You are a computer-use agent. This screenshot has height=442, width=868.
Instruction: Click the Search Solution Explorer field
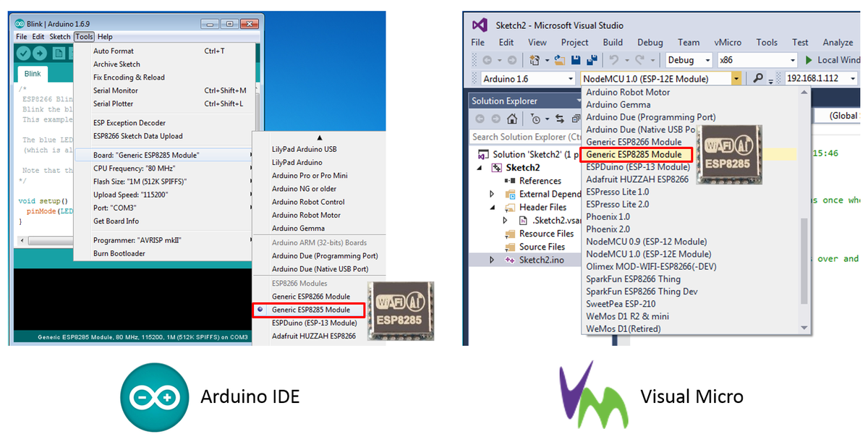click(x=526, y=137)
